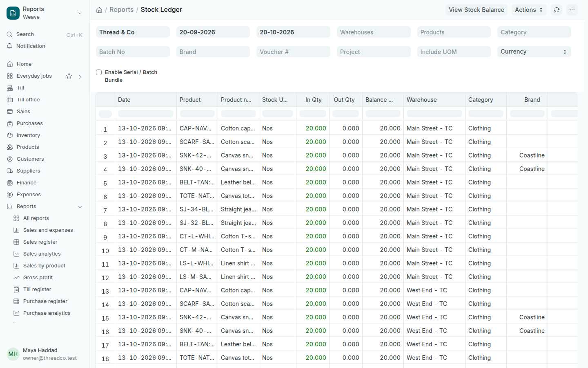This screenshot has width=588, height=368.
Task: Expand the Actions dropdown
Action: 529,10
